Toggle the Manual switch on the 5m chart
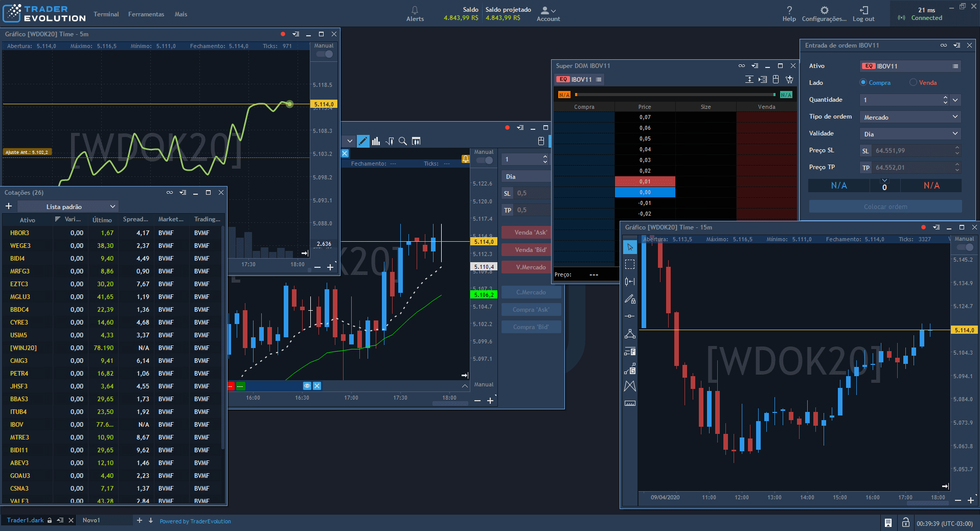Image resolution: width=980 pixels, height=531 pixels. coord(324,54)
